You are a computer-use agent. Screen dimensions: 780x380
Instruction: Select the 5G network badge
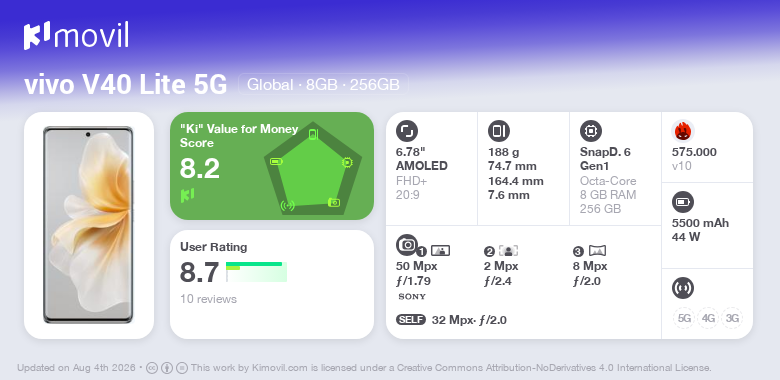click(x=684, y=318)
